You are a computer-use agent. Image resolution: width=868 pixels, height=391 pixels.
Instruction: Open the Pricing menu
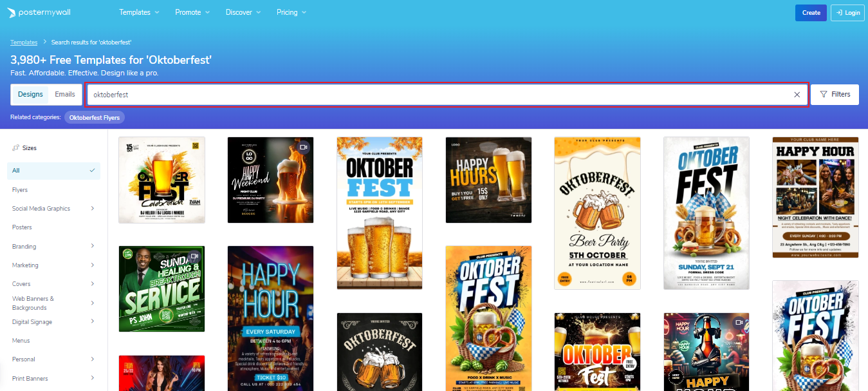(291, 12)
